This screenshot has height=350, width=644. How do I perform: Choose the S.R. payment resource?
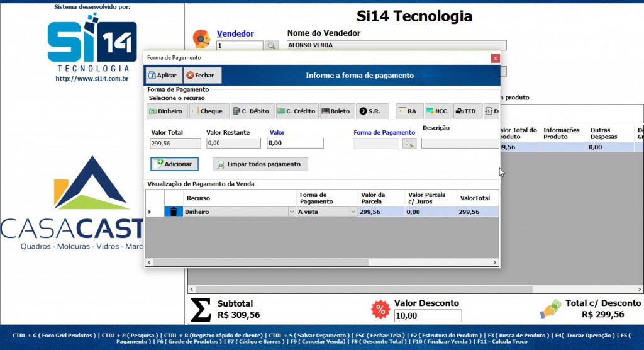372,111
